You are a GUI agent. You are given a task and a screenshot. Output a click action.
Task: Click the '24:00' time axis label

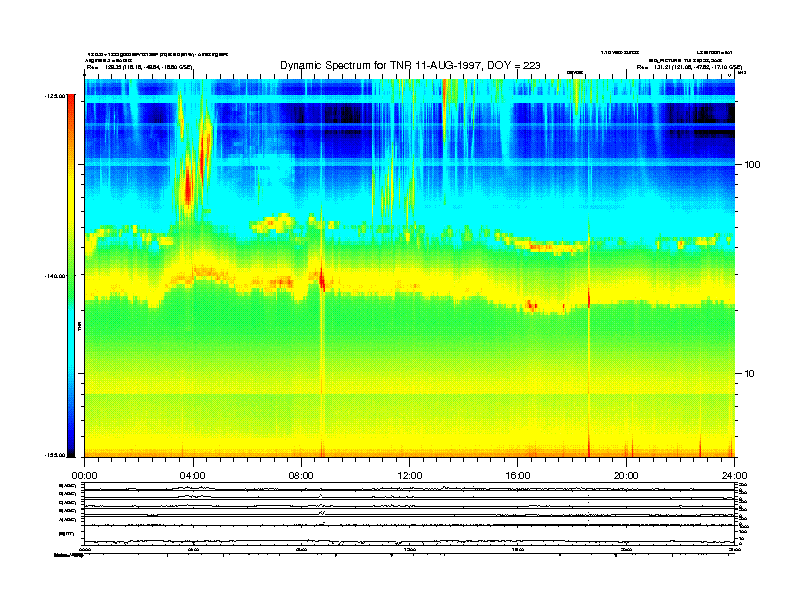click(x=734, y=476)
